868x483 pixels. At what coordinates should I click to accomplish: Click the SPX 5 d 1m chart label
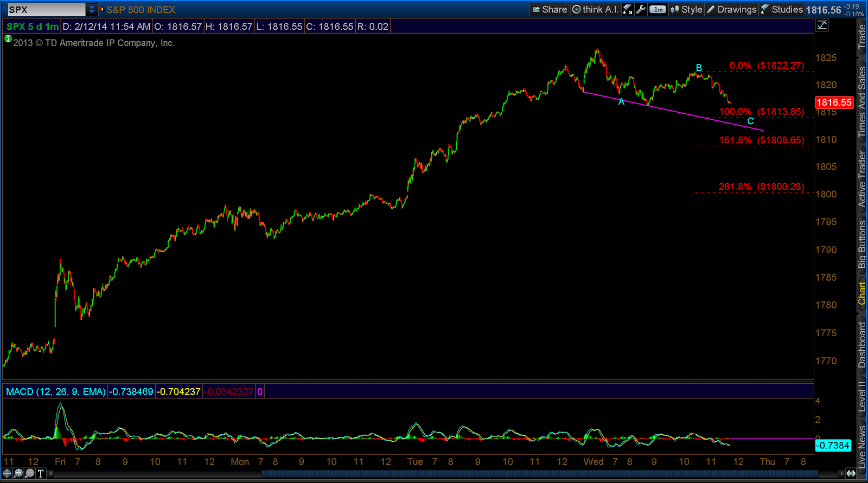tap(33, 27)
